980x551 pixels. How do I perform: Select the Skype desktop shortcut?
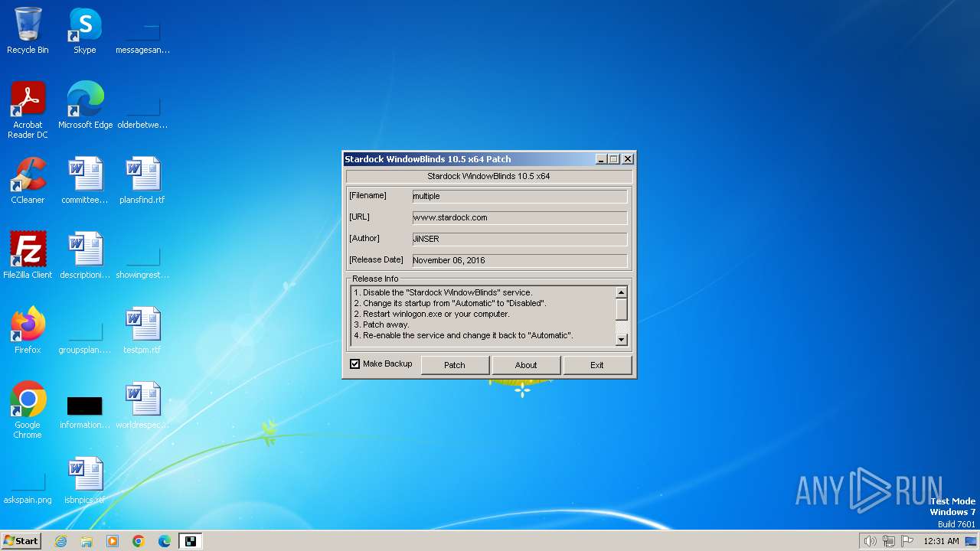(x=84, y=31)
